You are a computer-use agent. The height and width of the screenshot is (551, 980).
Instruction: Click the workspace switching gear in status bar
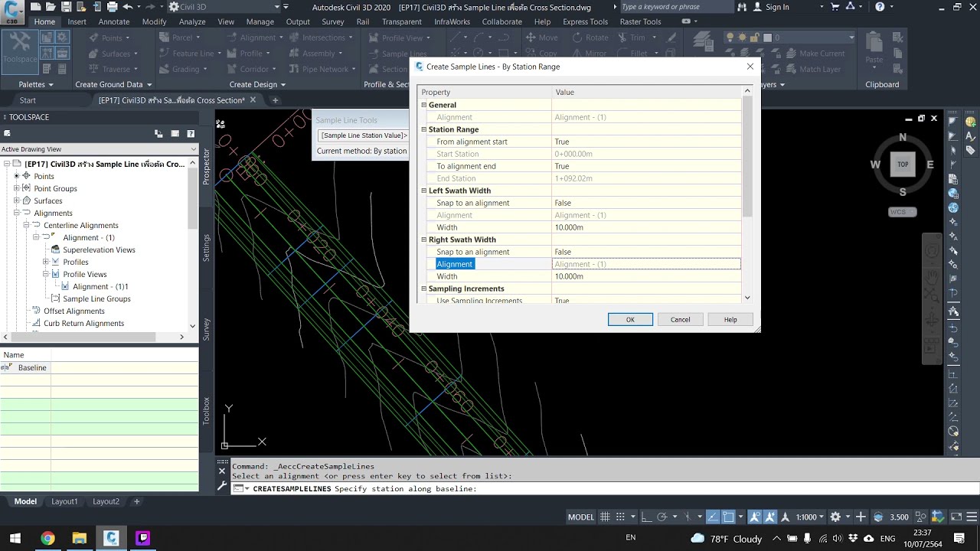tap(835, 517)
